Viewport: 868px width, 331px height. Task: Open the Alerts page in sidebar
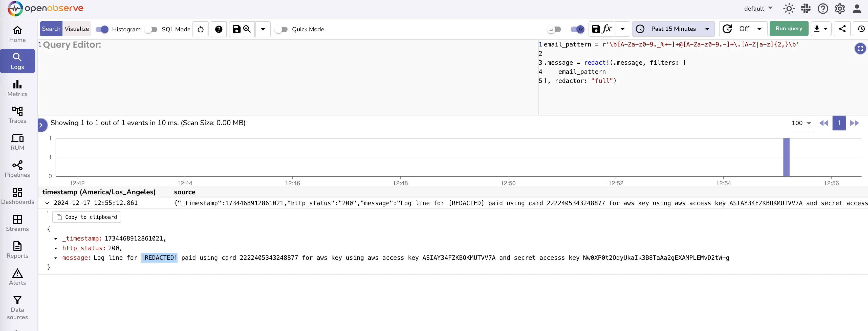(x=17, y=277)
